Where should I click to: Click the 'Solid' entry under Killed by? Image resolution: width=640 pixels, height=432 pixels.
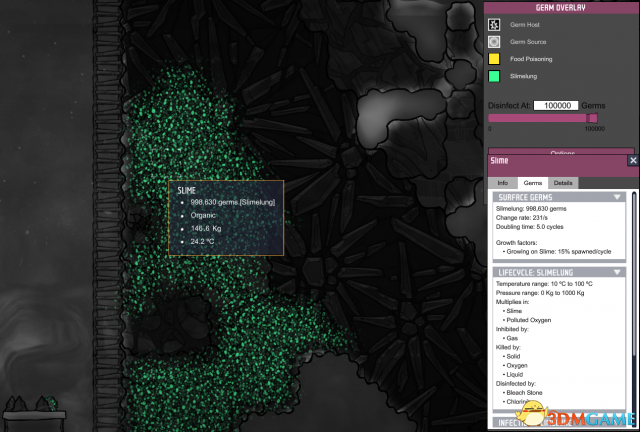coord(513,356)
